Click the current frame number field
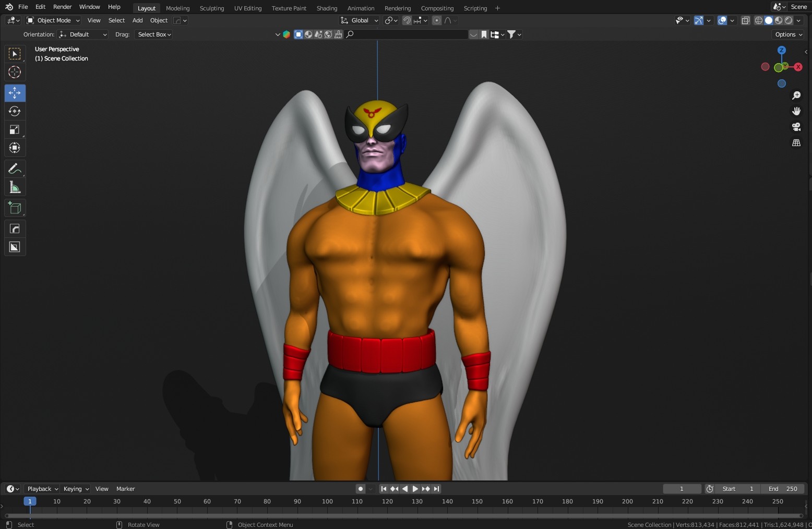The width and height of the screenshot is (812, 529). tap(682, 489)
